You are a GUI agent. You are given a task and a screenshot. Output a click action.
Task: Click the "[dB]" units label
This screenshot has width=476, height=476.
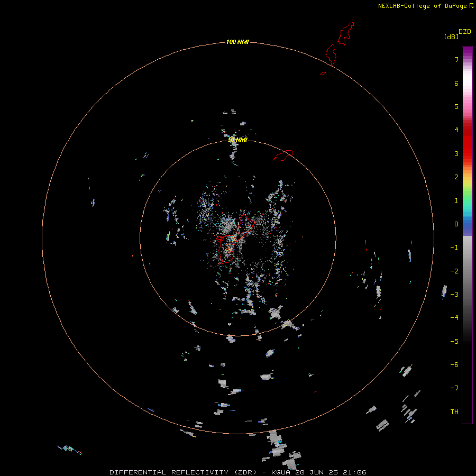click(451, 37)
